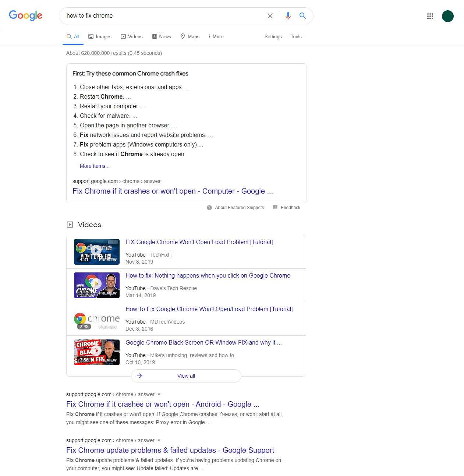Open 'Nothing happens when you click on Google Chrome' link
The image size is (464, 476).
tap(208, 275)
